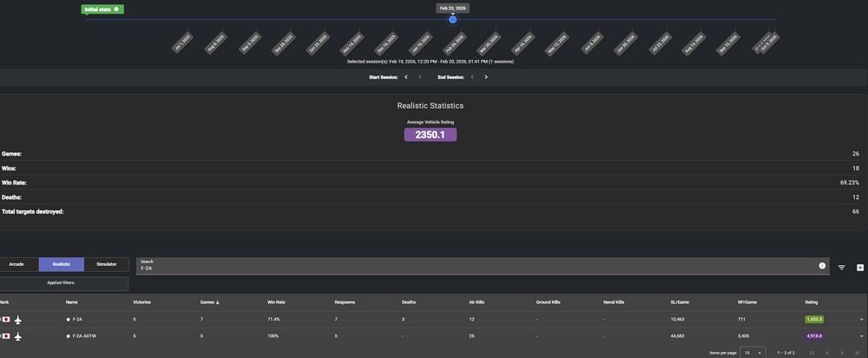Viewport: 868px width, 358px height.
Task: Click the Total targets destroyed label
Action: (33, 212)
